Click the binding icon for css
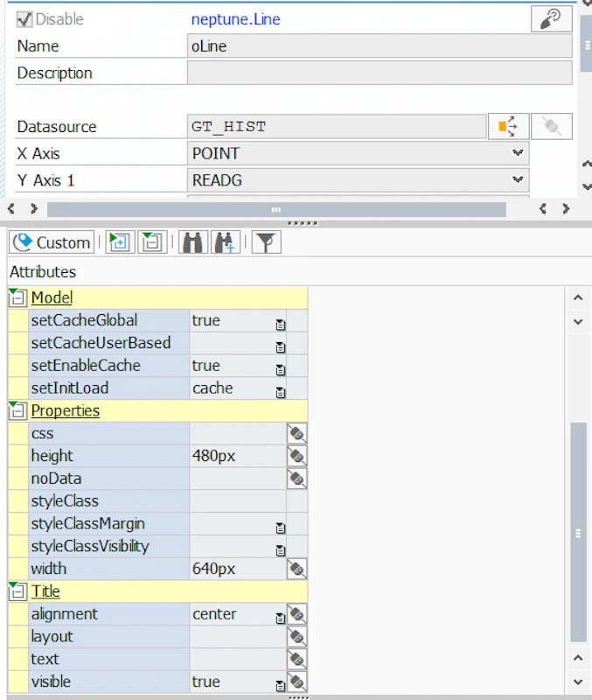 click(x=296, y=433)
